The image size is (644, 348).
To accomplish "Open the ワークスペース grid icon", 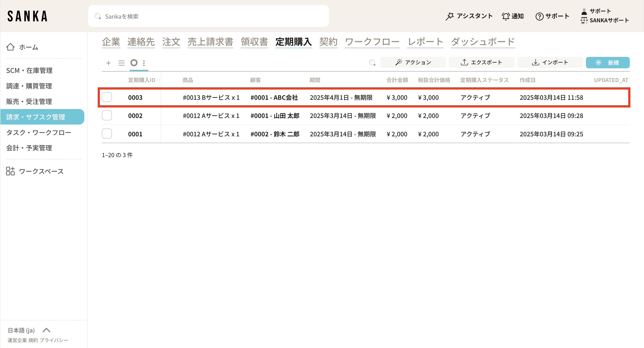I will pos(10,171).
